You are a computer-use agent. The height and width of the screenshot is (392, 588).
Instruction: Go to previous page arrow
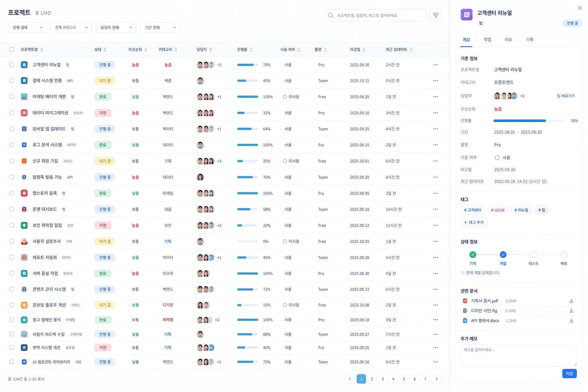click(x=350, y=379)
